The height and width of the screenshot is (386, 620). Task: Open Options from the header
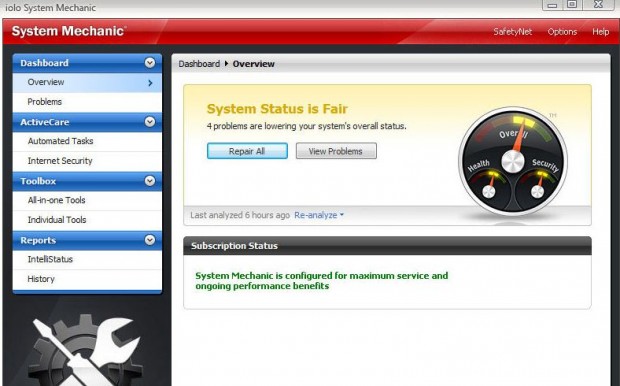point(562,32)
